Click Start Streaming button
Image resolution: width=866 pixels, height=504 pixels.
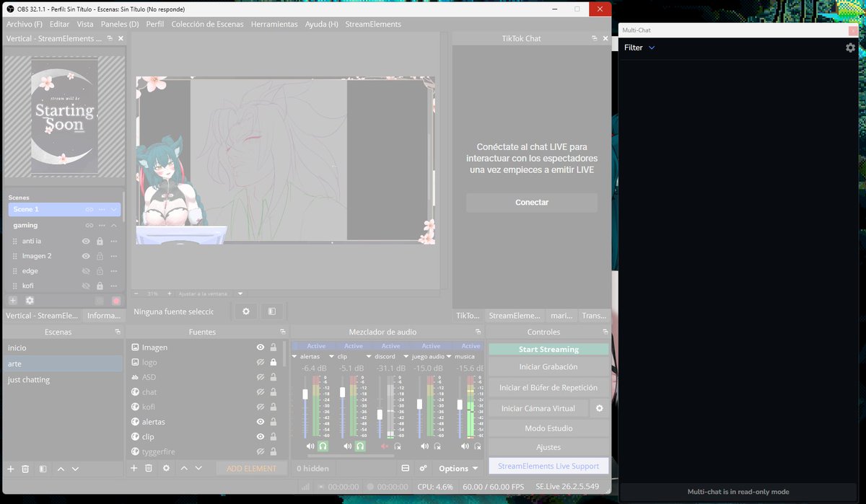coord(548,349)
